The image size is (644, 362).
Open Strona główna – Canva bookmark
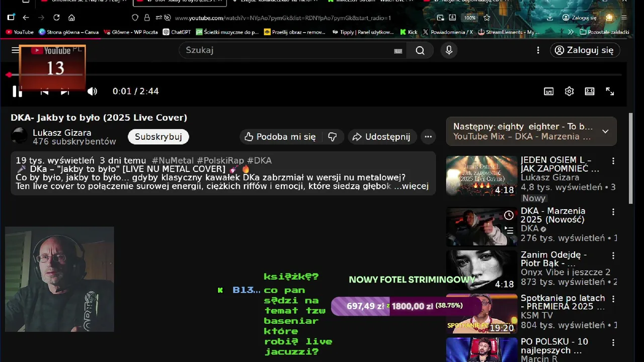(68, 32)
